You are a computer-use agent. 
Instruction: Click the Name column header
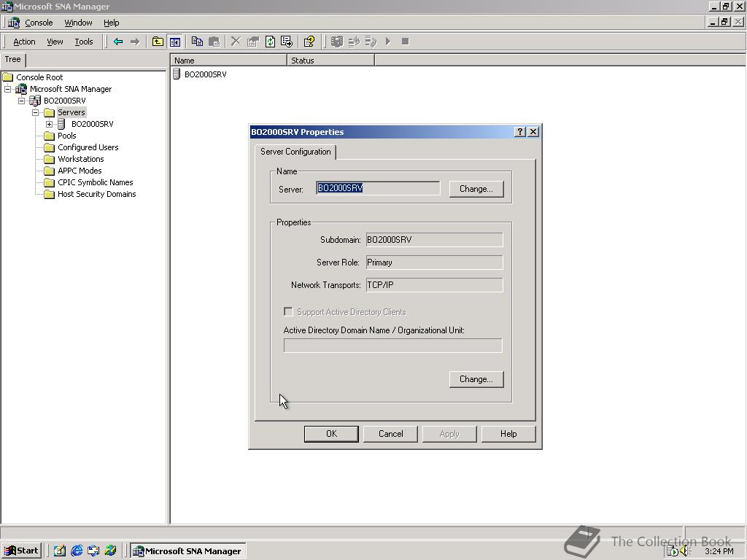pos(228,61)
